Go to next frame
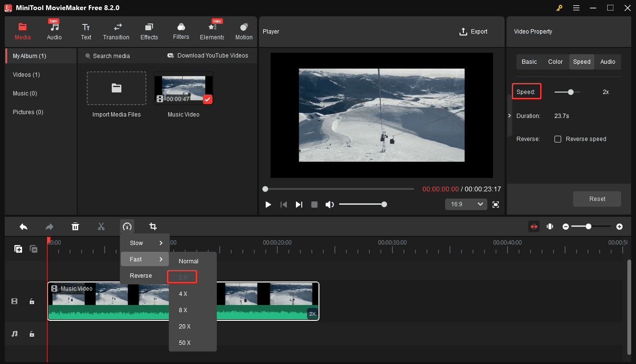The width and height of the screenshot is (636, 364). 299,205
